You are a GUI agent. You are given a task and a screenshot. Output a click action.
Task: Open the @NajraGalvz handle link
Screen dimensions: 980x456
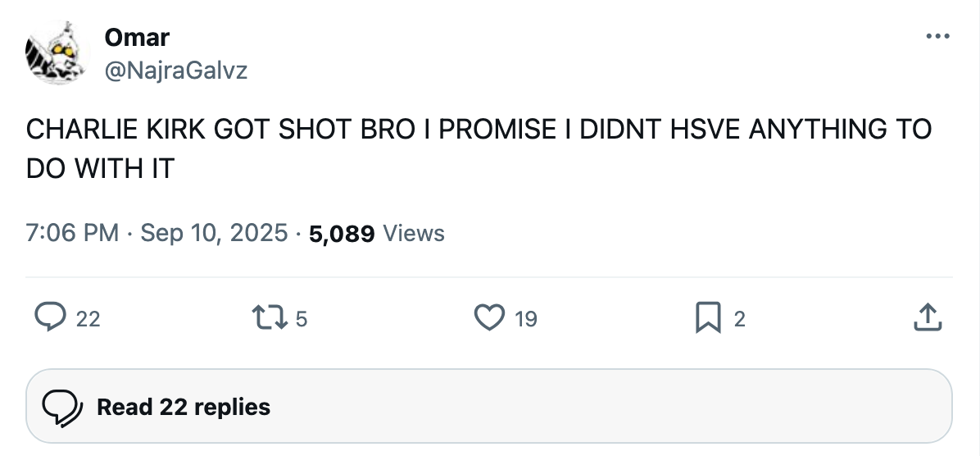[175, 71]
